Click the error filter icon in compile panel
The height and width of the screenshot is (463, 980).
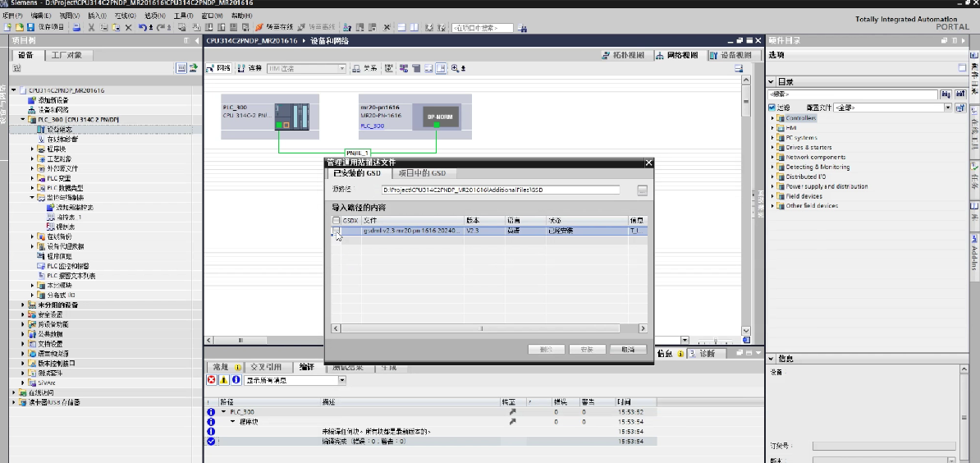[212, 380]
